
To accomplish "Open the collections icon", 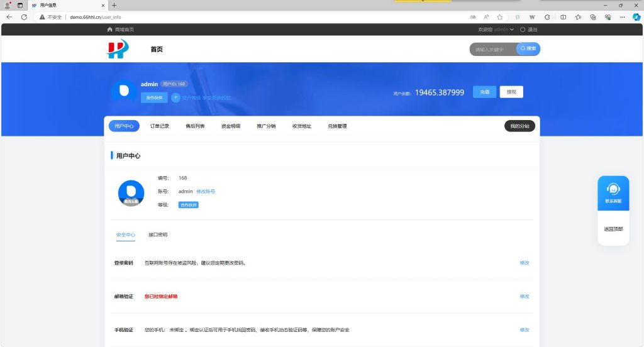I will click(x=592, y=17).
